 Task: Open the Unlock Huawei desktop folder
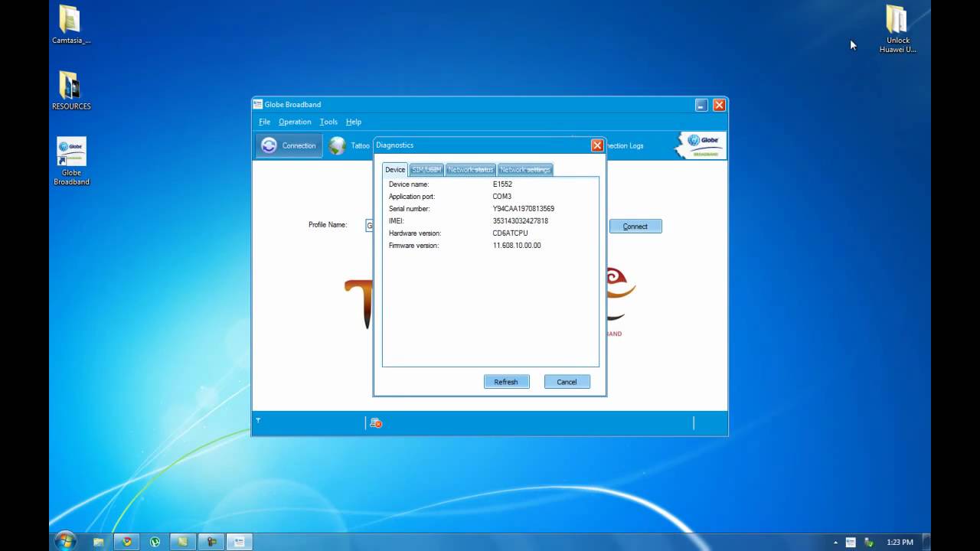click(x=897, y=30)
